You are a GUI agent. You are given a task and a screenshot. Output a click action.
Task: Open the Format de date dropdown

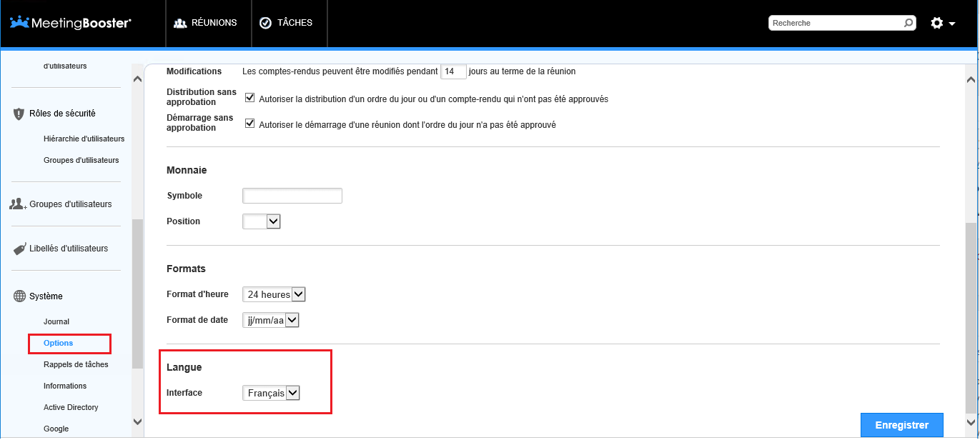[x=271, y=320]
